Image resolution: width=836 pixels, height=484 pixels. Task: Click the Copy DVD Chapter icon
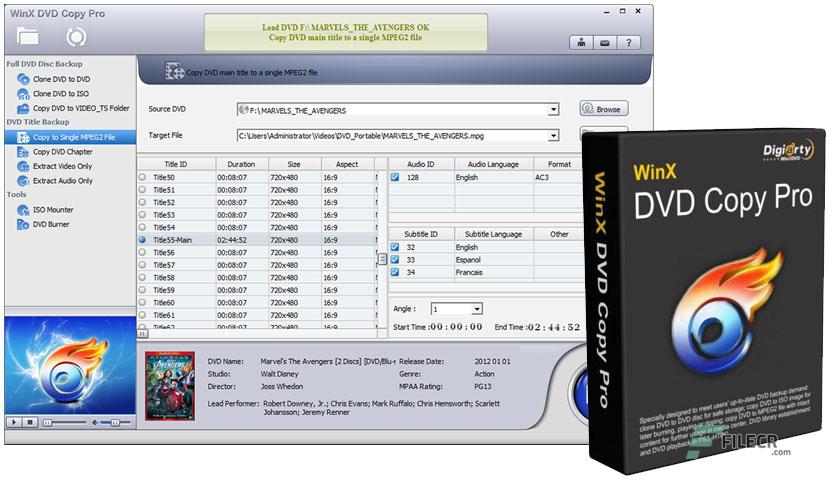coord(23,152)
